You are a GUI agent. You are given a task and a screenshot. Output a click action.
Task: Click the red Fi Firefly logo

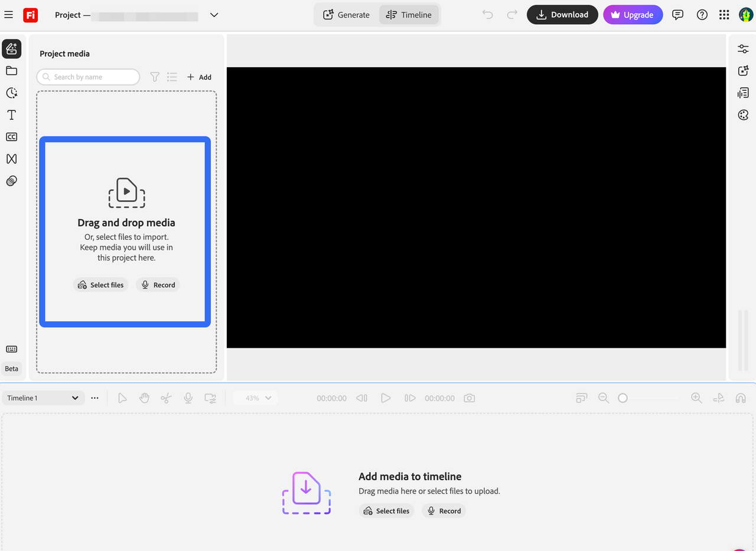point(30,15)
